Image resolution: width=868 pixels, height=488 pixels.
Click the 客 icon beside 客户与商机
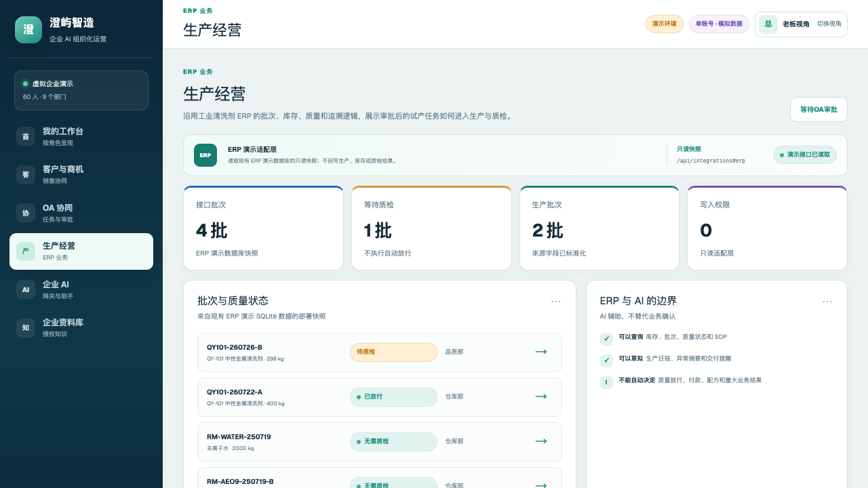coord(26,174)
